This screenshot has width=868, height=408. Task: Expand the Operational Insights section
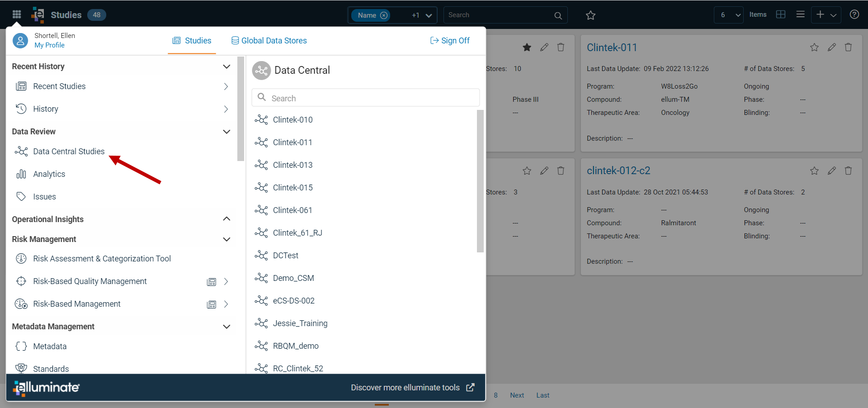point(226,219)
